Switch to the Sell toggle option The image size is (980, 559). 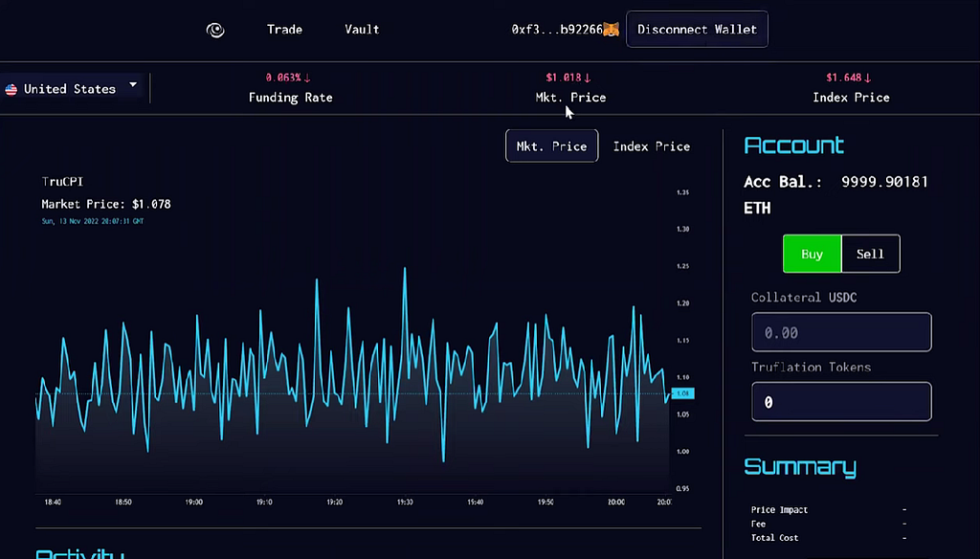[871, 254]
